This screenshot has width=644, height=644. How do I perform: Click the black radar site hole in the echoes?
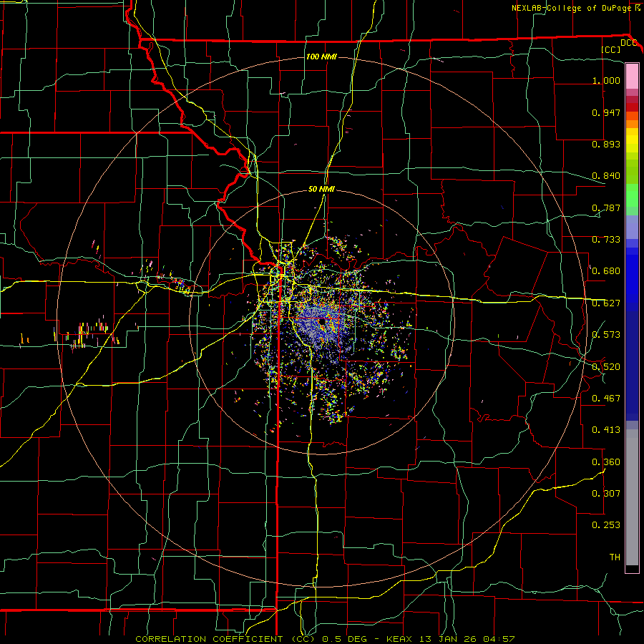coord(321,323)
